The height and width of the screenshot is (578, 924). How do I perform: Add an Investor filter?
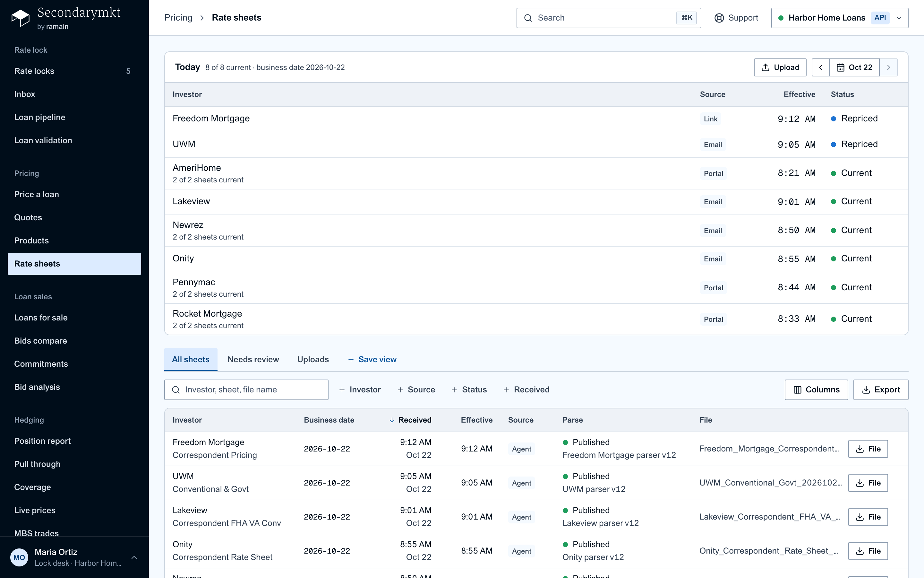click(360, 390)
